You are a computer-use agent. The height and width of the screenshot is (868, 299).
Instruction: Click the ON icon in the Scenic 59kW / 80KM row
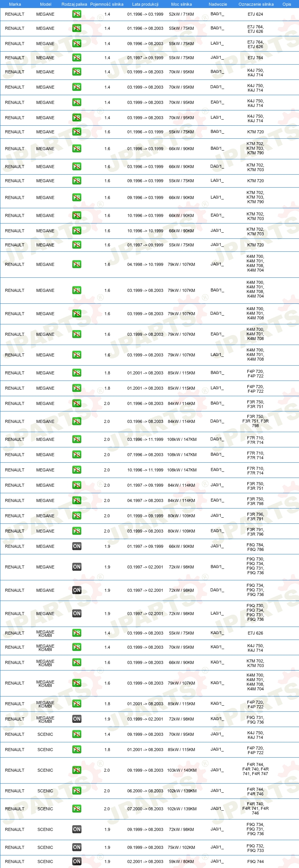tap(76, 862)
